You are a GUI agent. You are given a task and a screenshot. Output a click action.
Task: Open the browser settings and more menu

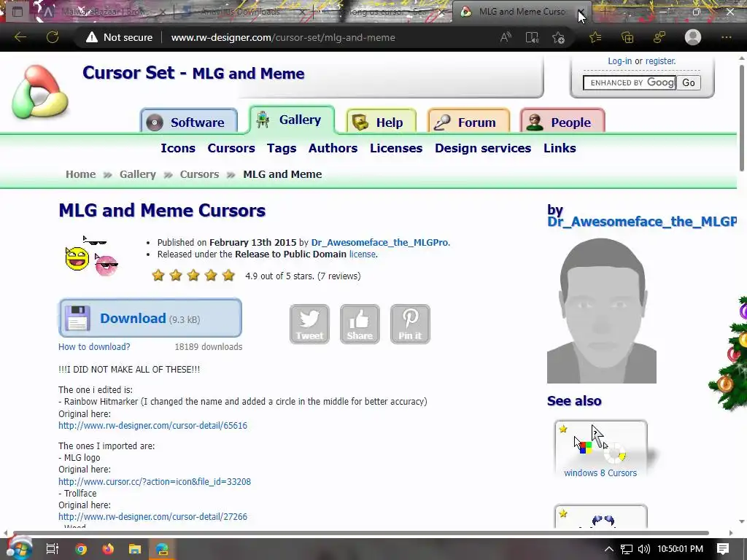tap(726, 37)
